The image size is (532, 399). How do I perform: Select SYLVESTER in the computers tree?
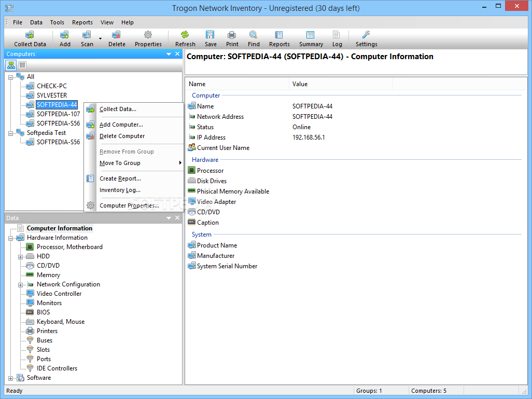coord(52,95)
